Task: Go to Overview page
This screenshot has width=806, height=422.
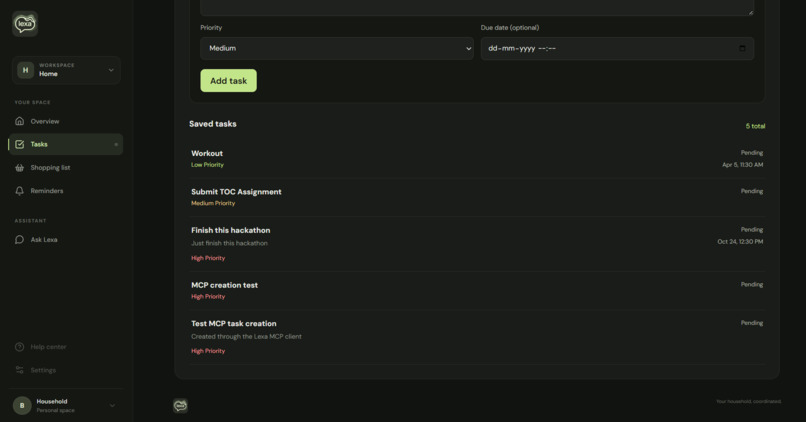Action: tap(66, 121)
